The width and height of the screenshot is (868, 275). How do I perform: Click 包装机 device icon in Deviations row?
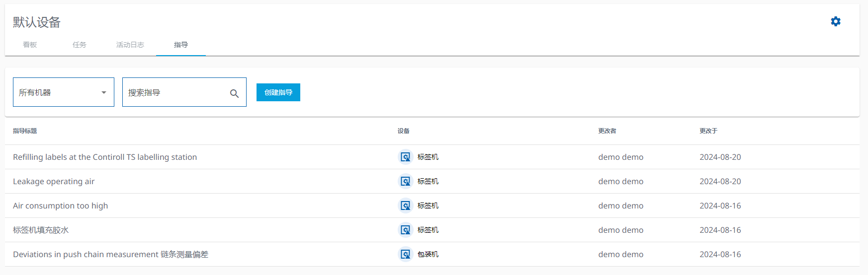point(406,254)
